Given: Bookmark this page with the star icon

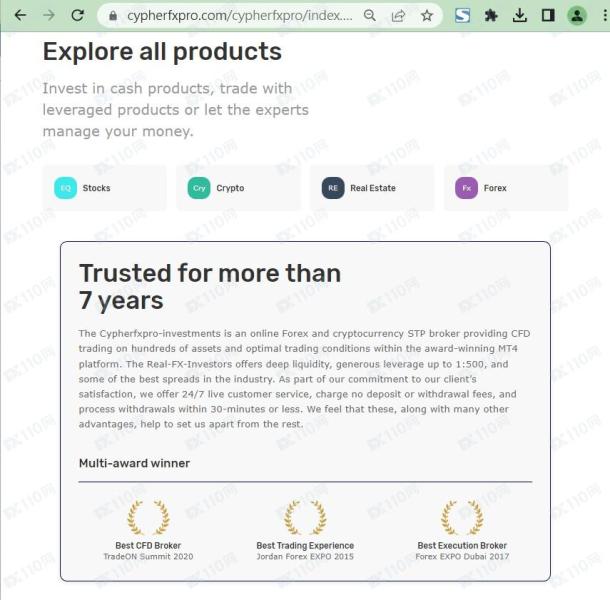Looking at the screenshot, I should tap(427, 16).
